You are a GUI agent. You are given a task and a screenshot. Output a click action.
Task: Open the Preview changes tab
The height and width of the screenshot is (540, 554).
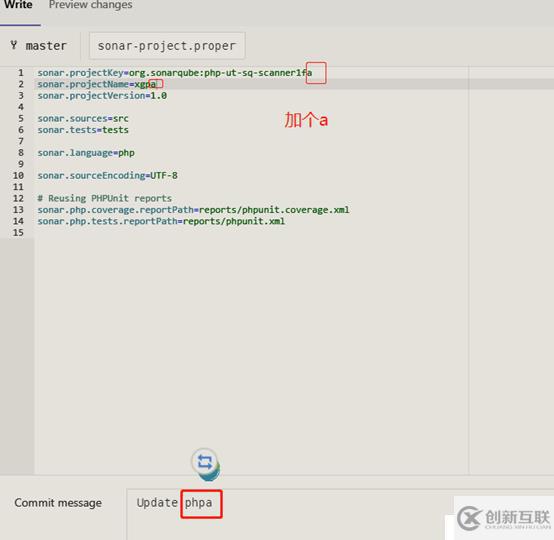point(90,5)
